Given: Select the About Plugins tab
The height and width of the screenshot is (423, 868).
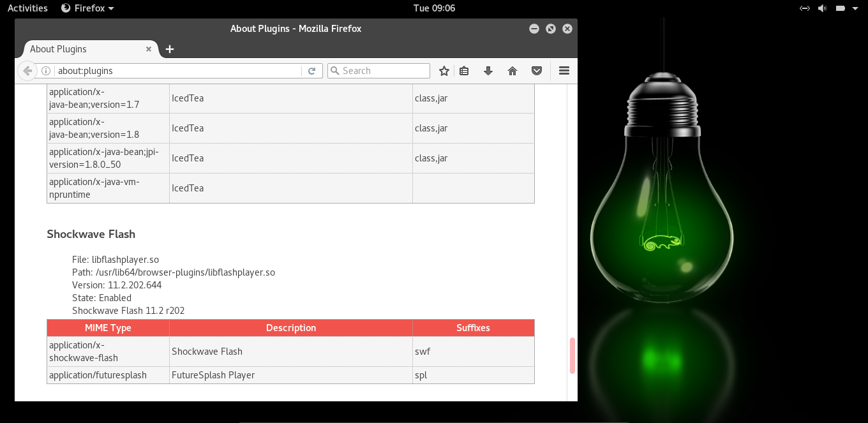Looking at the screenshot, I should [89, 48].
